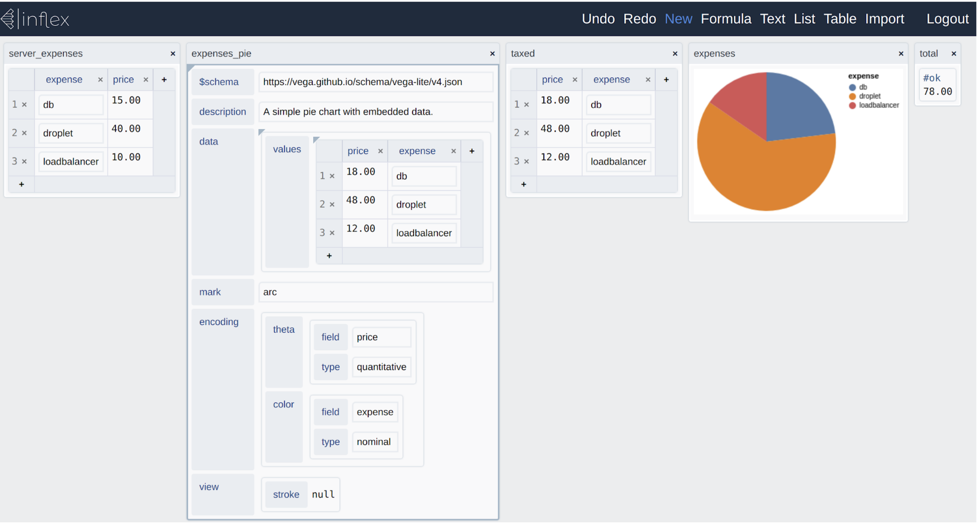Click the expenses_pie tab label
Screen dimensions: 980x525
coord(220,53)
